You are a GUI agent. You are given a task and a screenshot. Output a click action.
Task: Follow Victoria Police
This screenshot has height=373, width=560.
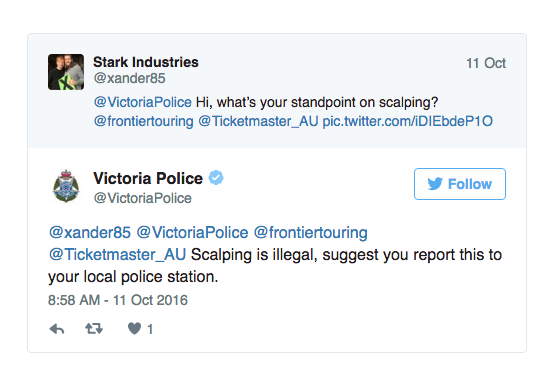pyautogui.click(x=460, y=184)
